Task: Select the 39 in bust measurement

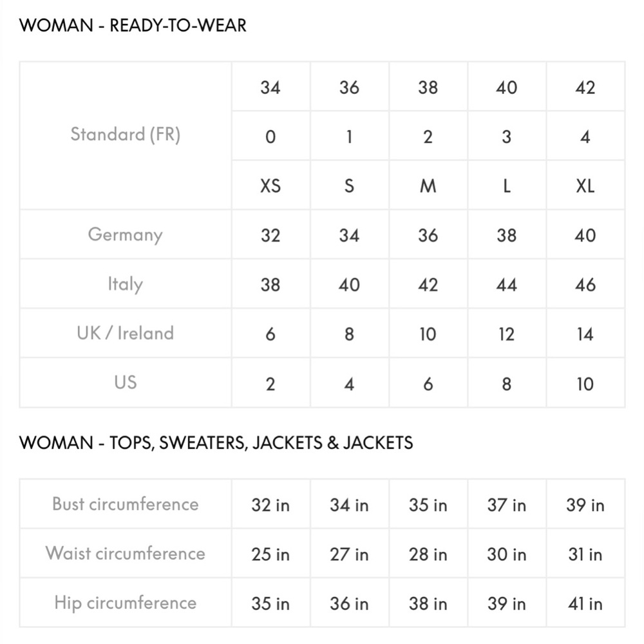Action: click(585, 505)
